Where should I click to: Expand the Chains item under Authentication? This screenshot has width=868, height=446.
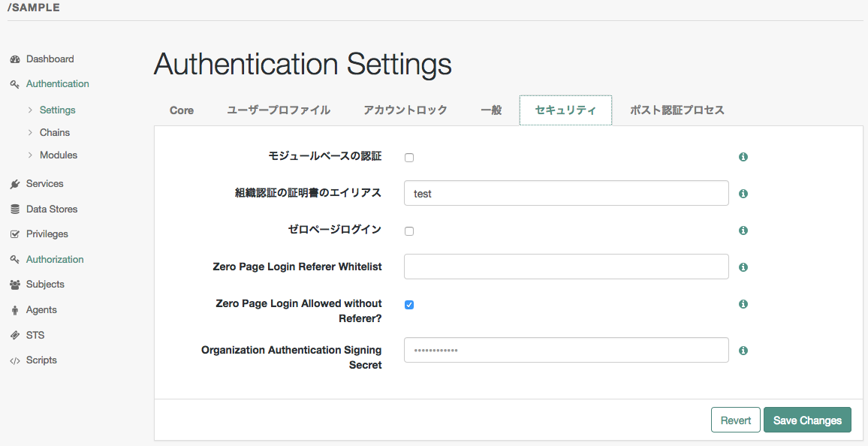tap(54, 133)
